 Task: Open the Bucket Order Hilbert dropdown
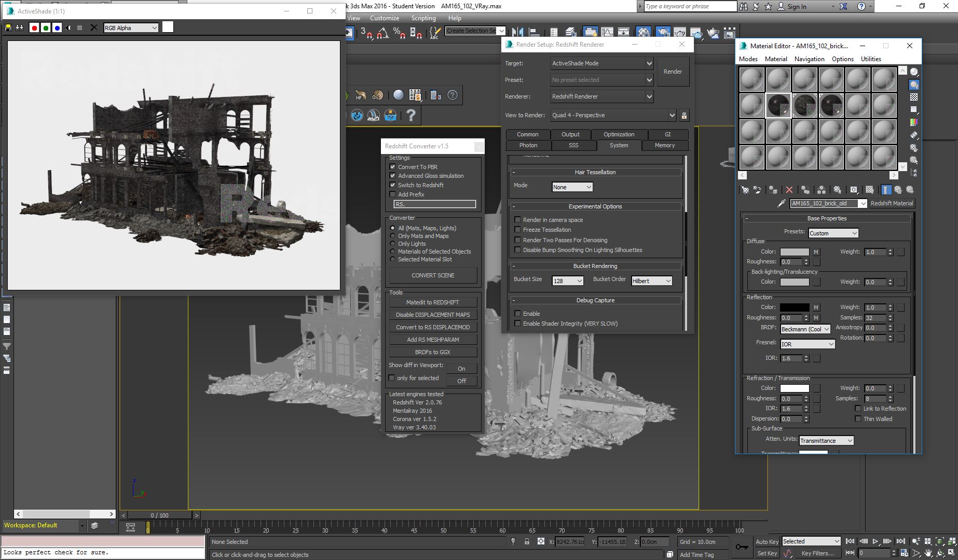[652, 281]
